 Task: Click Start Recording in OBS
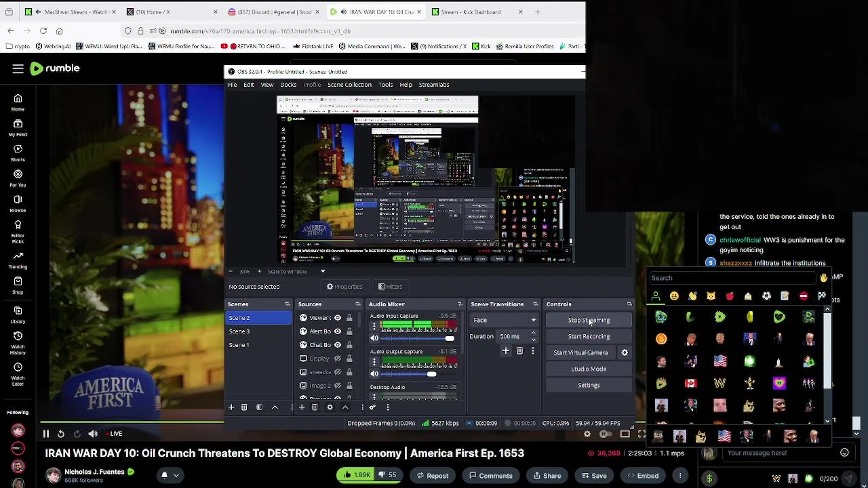coord(589,336)
